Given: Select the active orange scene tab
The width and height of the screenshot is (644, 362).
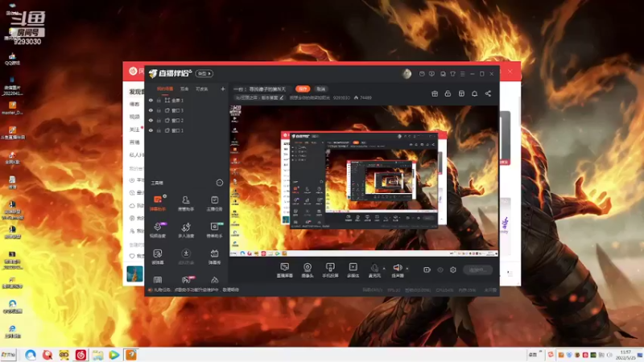Looking at the screenshot, I should (165, 88).
